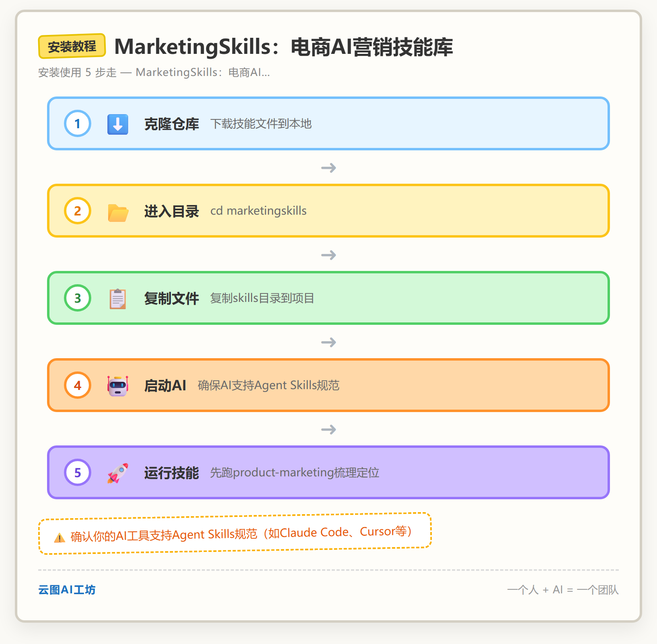Click the text 复制skills目录到项目
The width and height of the screenshot is (657, 644).
tap(262, 298)
